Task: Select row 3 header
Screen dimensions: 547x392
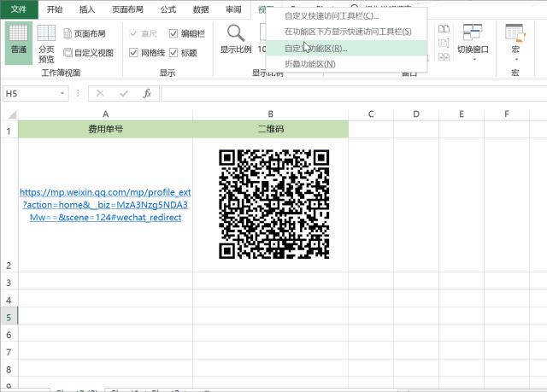Action: tap(9, 281)
